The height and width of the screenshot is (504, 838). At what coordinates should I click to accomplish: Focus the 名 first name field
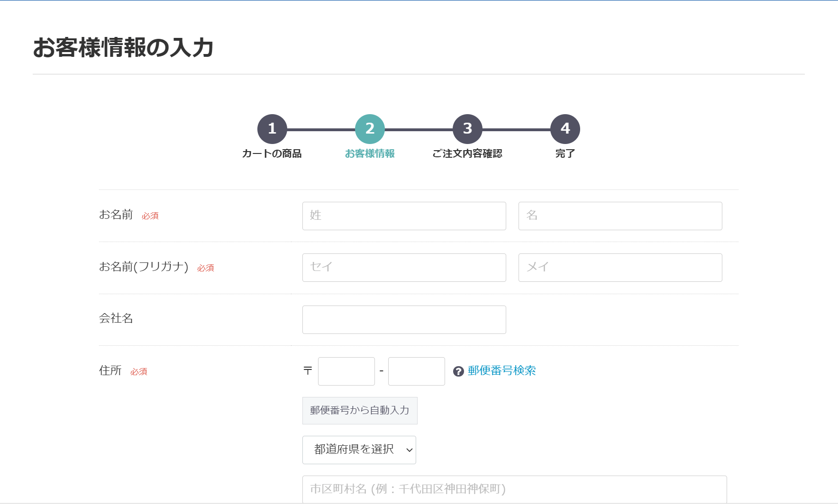[x=620, y=216]
